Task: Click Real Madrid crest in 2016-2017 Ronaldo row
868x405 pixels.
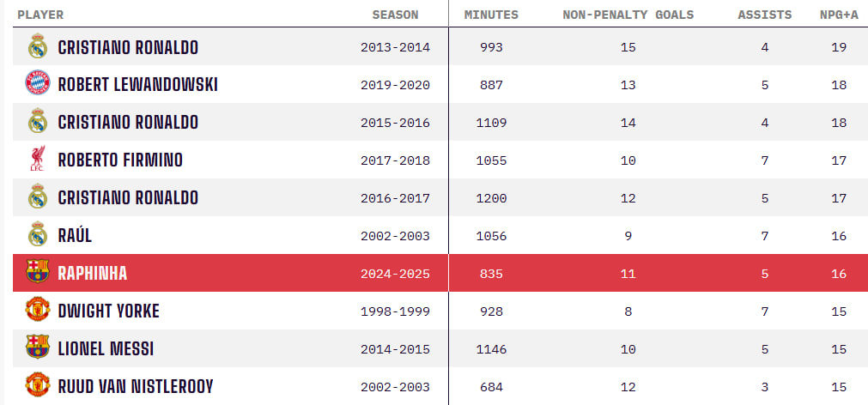Action: coord(38,197)
